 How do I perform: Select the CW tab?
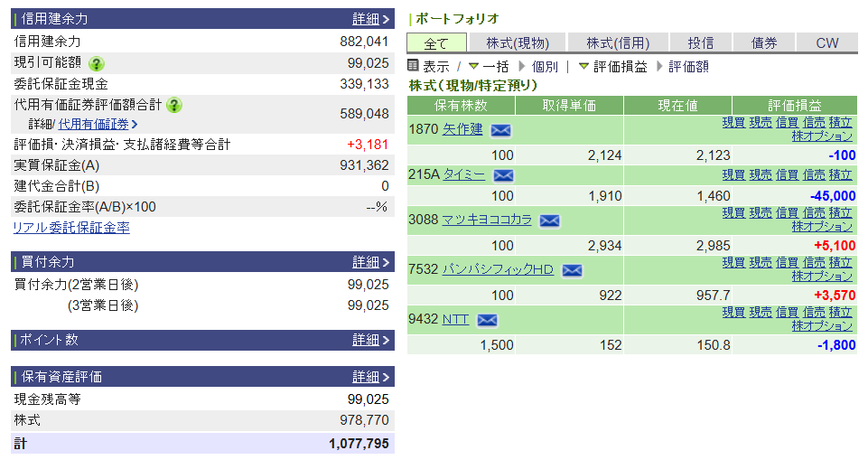[826, 42]
